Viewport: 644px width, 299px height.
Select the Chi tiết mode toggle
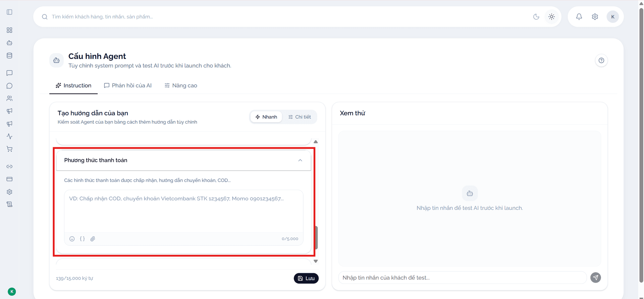(x=300, y=117)
